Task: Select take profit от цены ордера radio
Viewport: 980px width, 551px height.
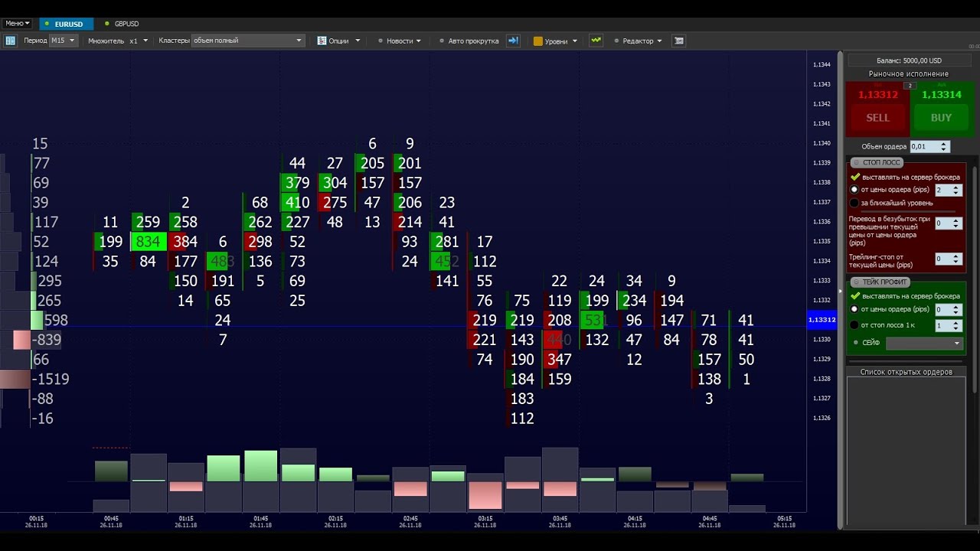Action: [x=855, y=309]
